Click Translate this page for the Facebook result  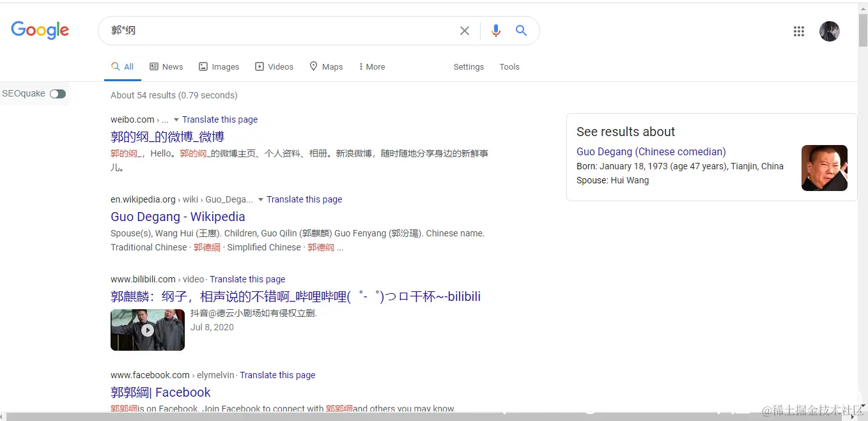[277, 375]
